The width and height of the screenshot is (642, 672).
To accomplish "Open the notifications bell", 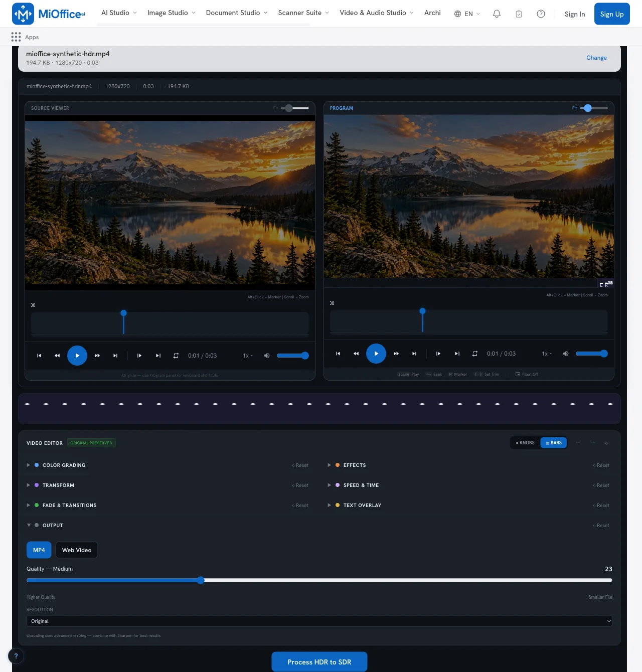I will coord(497,14).
